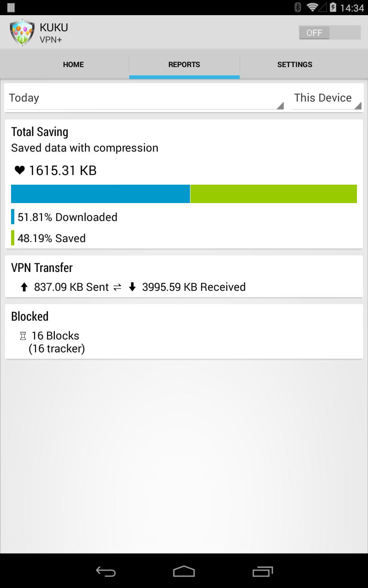This screenshot has height=588, width=368.
Task: Switch to the SETTINGS tab
Action: pos(295,64)
